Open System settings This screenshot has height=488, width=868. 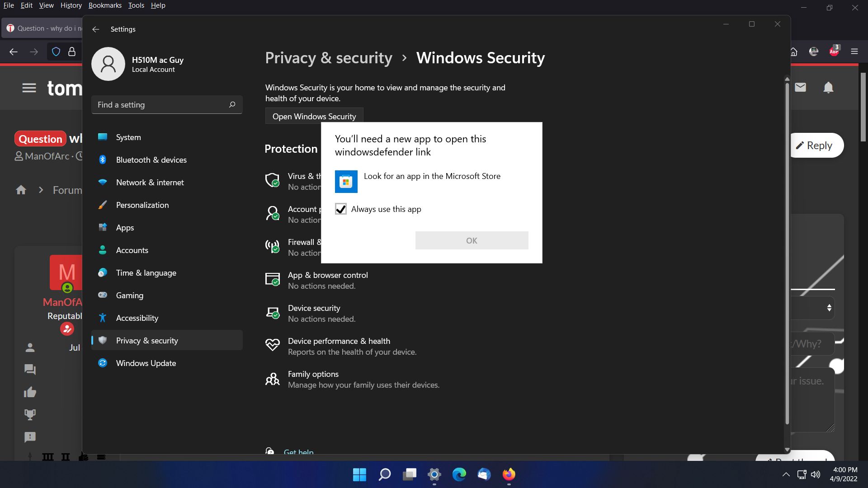coord(167,137)
